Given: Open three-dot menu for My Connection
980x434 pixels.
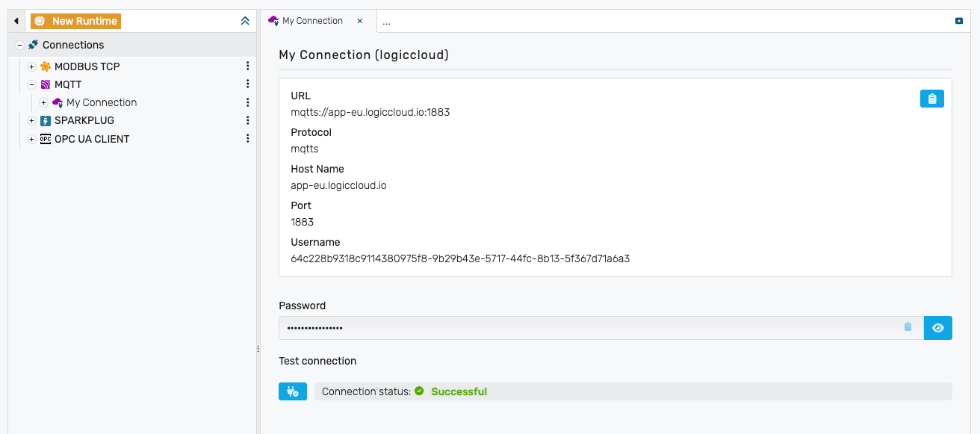Looking at the screenshot, I should (248, 102).
